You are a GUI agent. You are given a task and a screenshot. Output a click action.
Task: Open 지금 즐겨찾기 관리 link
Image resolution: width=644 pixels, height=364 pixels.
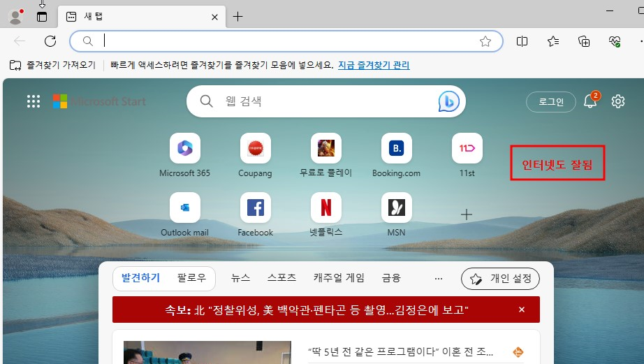pos(374,65)
